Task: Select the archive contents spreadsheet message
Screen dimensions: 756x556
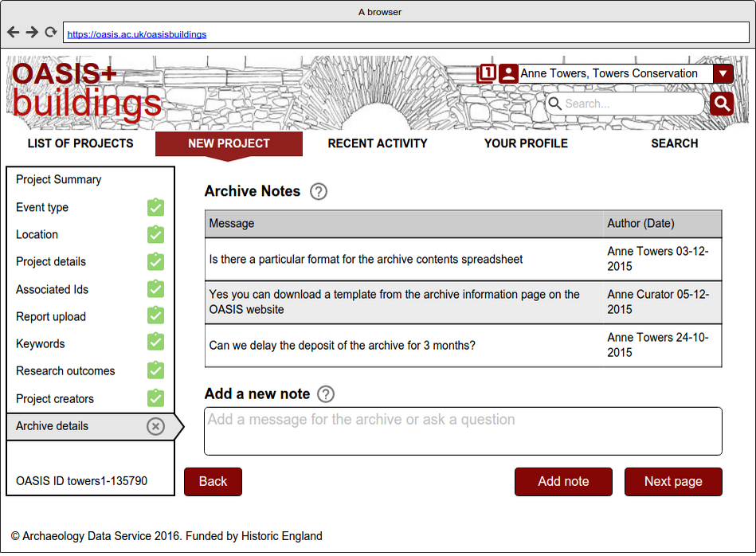Action: pos(404,260)
